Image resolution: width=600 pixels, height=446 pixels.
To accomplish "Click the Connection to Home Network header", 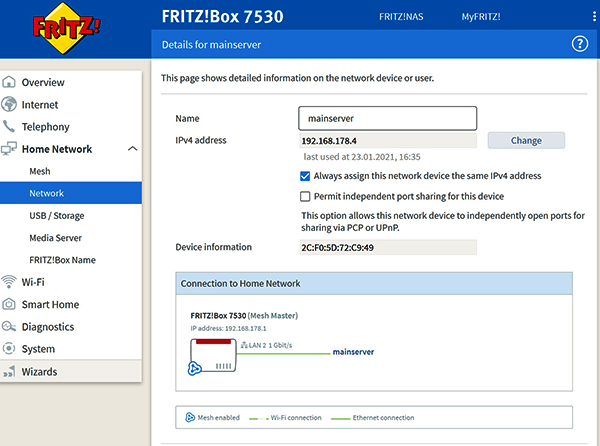I will point(374,283).
